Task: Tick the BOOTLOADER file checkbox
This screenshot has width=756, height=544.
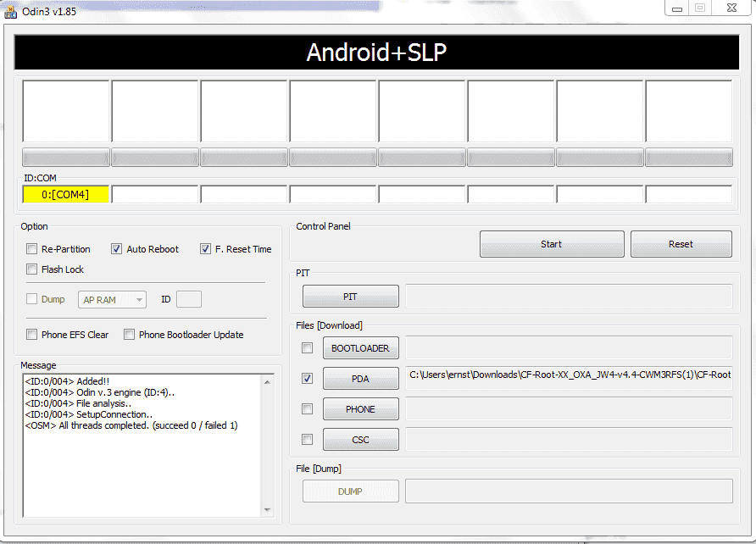Action: click(x=307, y=348)
